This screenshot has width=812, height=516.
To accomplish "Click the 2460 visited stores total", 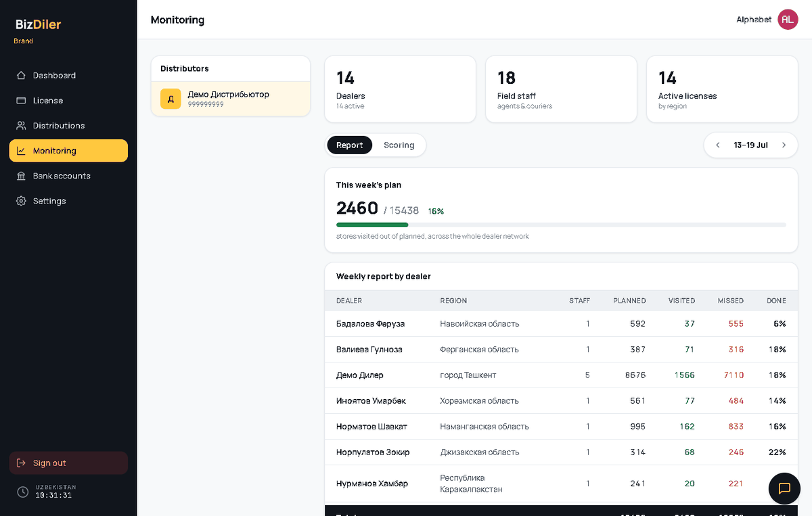I will coord(357,208).
